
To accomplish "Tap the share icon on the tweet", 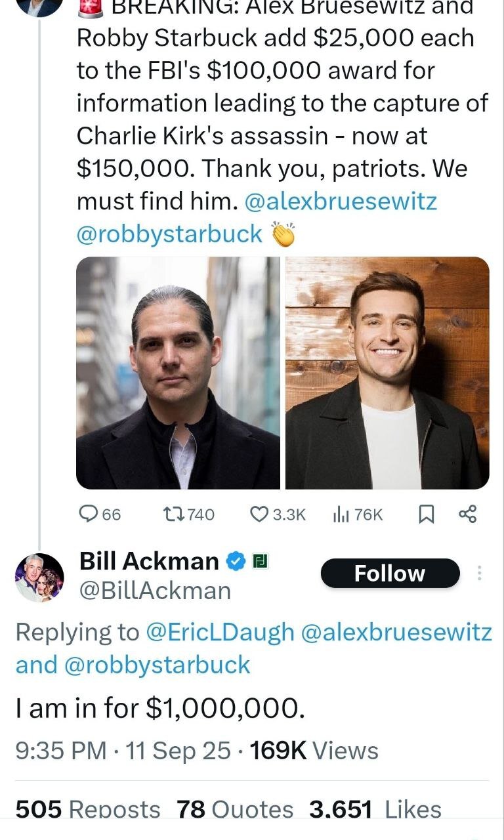I will pyautogui.click(x=467, y=514).
